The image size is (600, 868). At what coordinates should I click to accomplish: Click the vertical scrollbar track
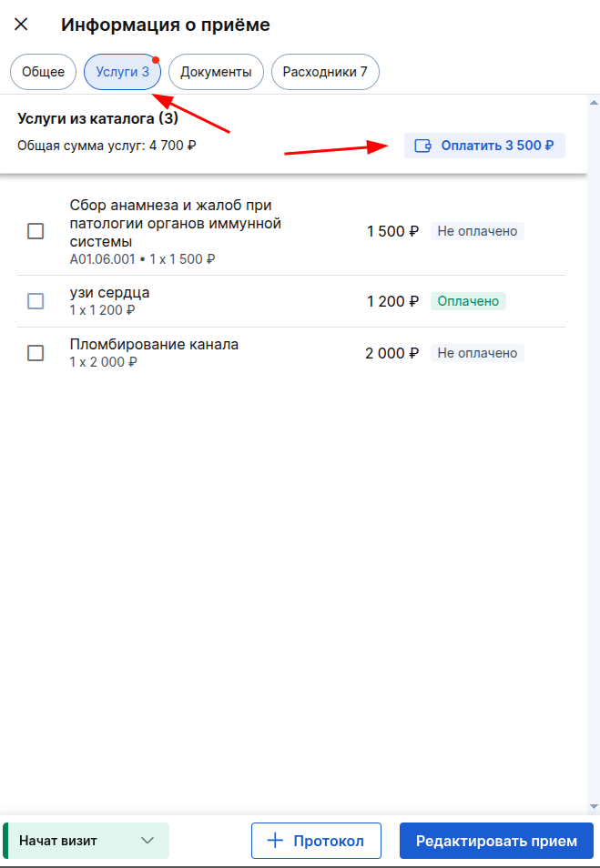click(594, 454)
